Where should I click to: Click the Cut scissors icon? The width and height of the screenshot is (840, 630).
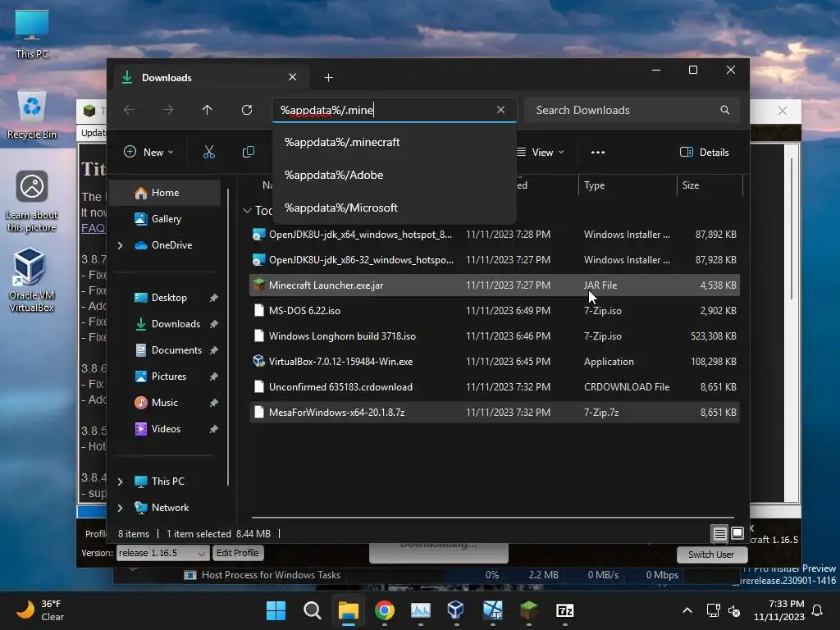pos(209,152)
